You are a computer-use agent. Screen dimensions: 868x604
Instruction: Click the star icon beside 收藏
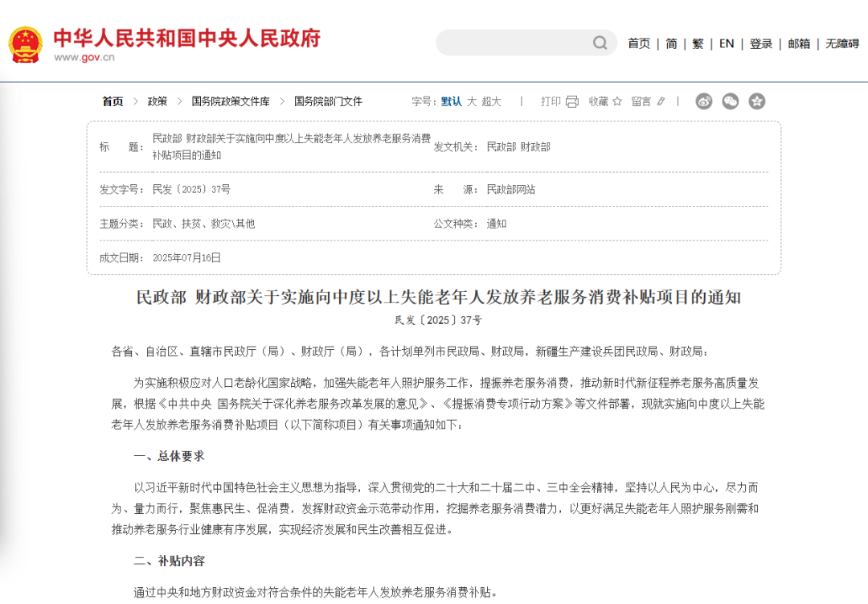pos(616,101)
